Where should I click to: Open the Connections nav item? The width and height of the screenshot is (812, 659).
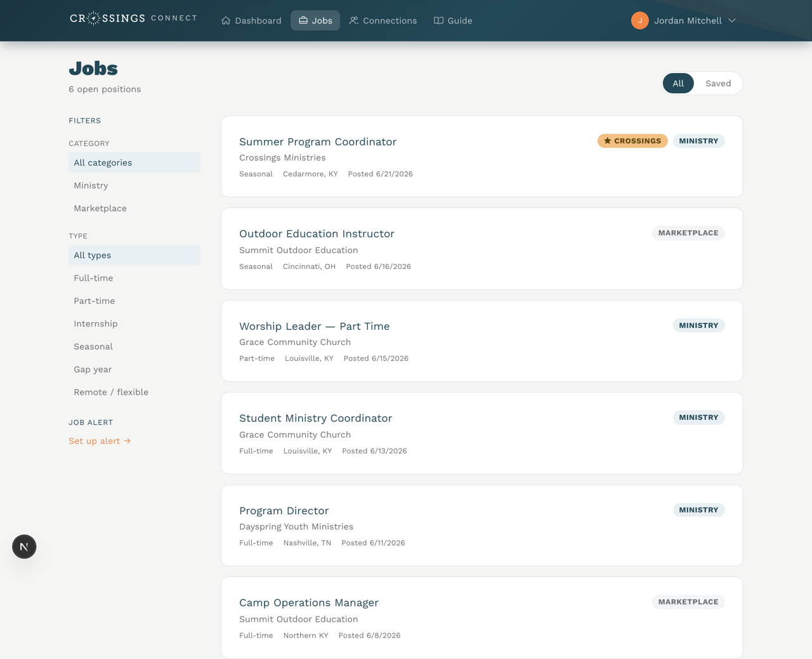[x=383, y=20]
